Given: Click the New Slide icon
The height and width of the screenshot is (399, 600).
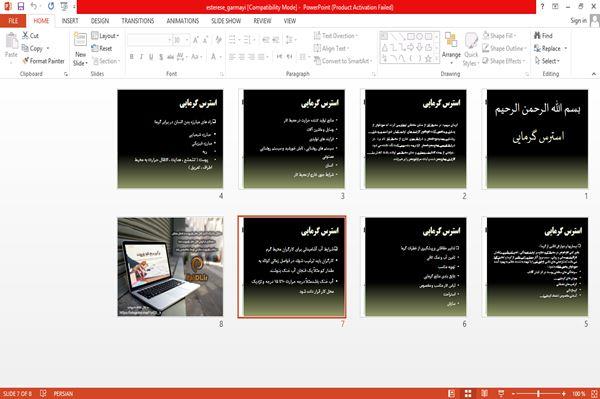Looking at the screenshot, I should tap(80, 40).
